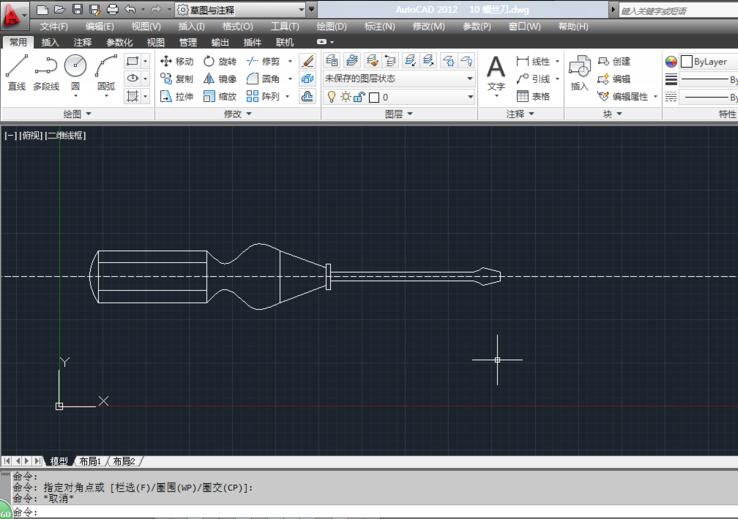Screen dimensions: 738x519
Task: Click the [二维线框] visual style control
Action: coord(65,136)
